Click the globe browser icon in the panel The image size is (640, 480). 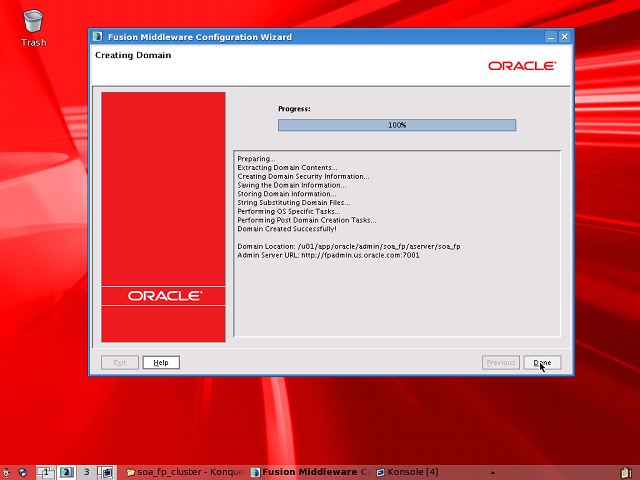coord(23,473)
